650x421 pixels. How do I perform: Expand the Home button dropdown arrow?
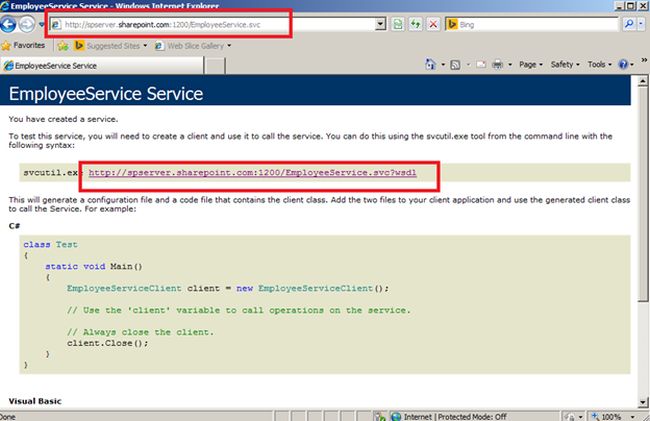pyautogui.click(x=443, y=65)
